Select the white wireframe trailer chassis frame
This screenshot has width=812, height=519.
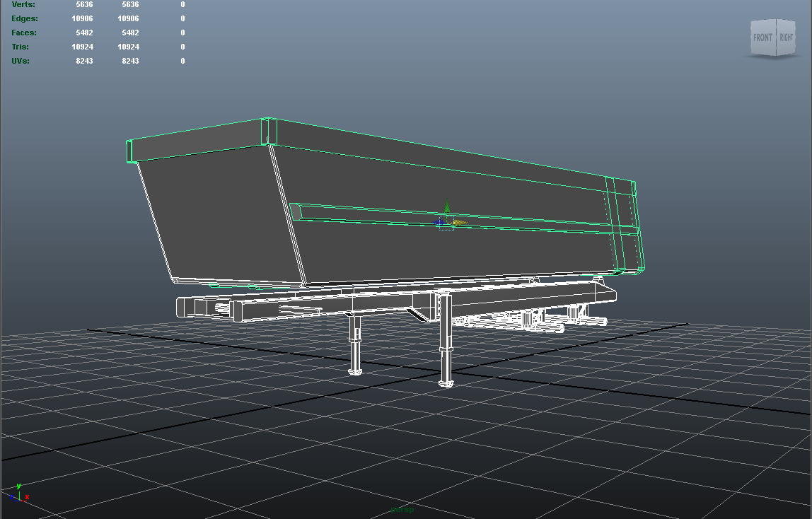(x=396, y=303)
